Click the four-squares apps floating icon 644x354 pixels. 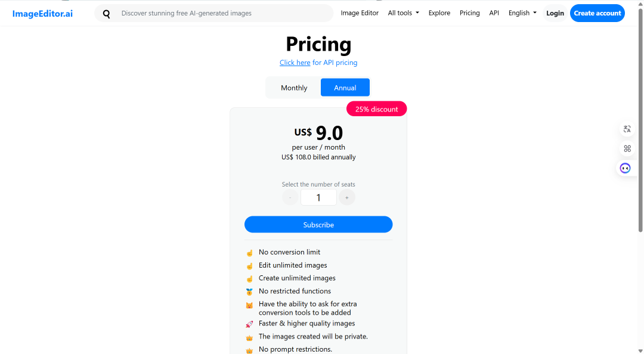(627, 148)
